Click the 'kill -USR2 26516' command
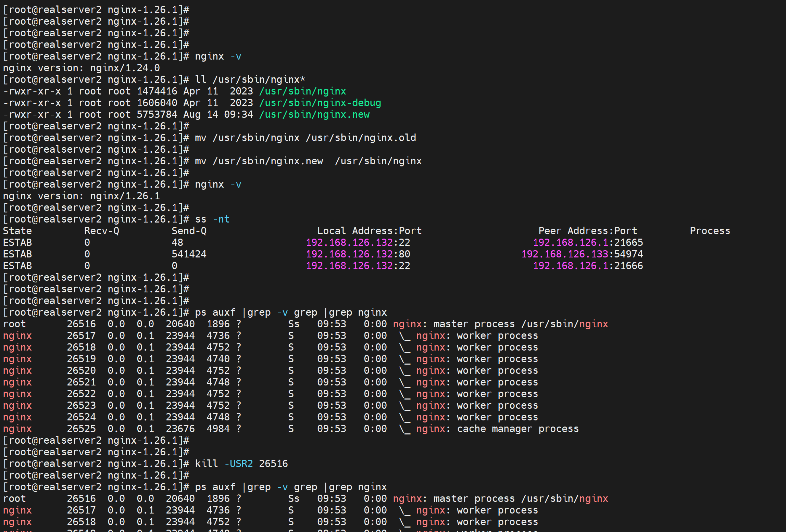Image resolution: width=786 pixels, height=532 pixels. pyautogui.click(x=241, y=464)
